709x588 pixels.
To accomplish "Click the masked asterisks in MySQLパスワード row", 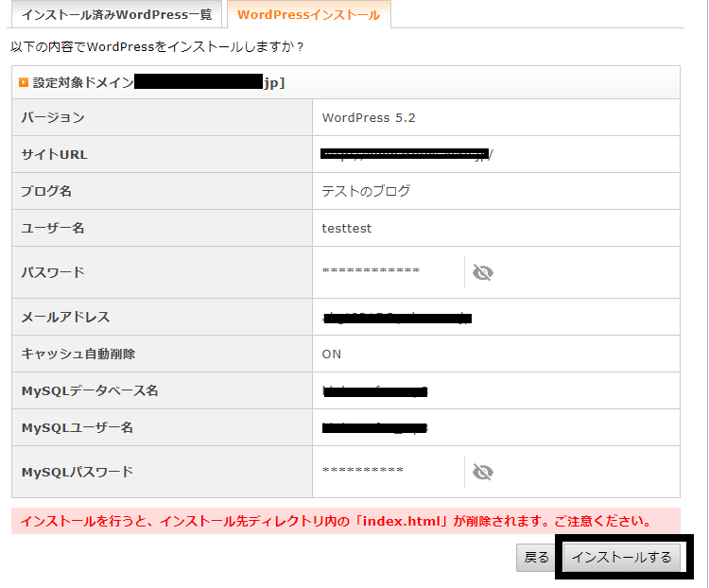I will point(362,471).
